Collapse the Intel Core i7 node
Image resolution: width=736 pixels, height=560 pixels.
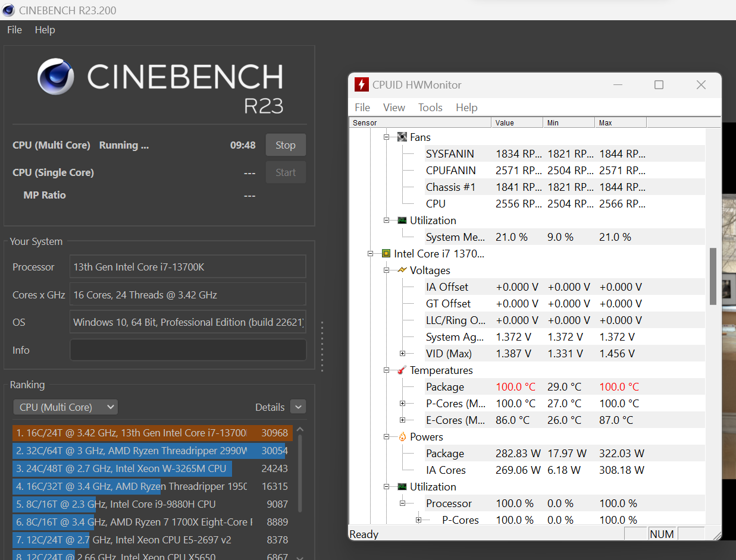tap(370, 253)
